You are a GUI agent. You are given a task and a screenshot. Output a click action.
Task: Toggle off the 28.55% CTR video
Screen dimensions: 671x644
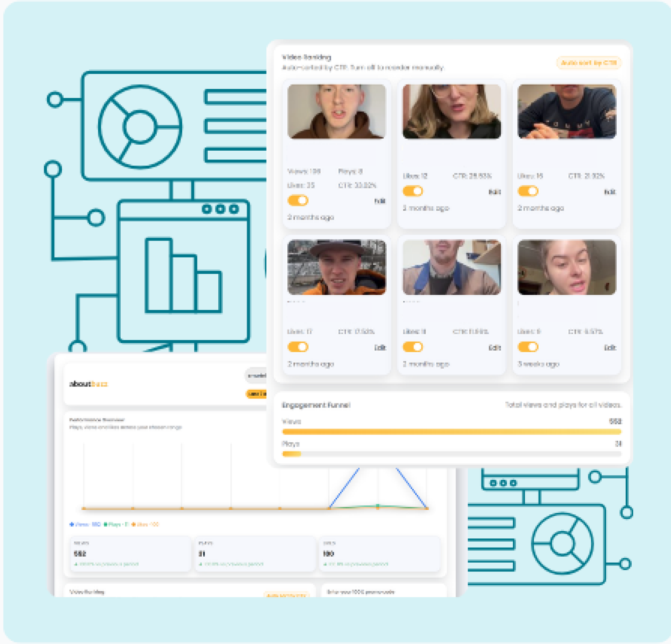tap(413, 191)
